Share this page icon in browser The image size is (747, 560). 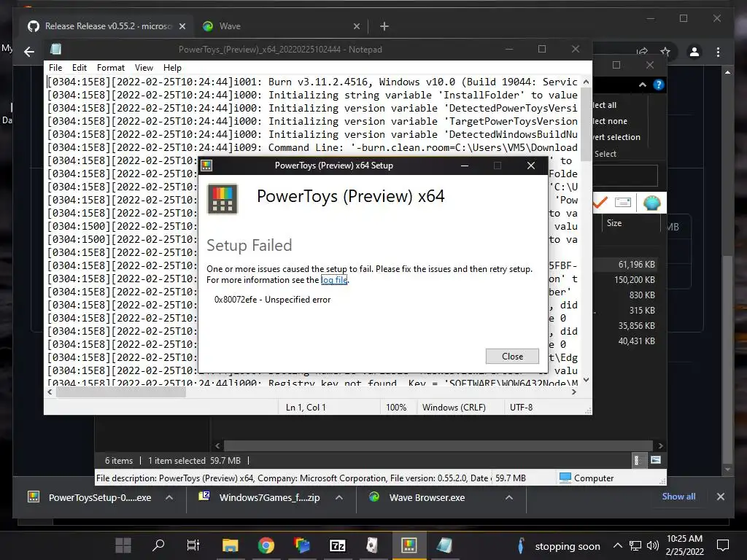(x=642, y=52)
